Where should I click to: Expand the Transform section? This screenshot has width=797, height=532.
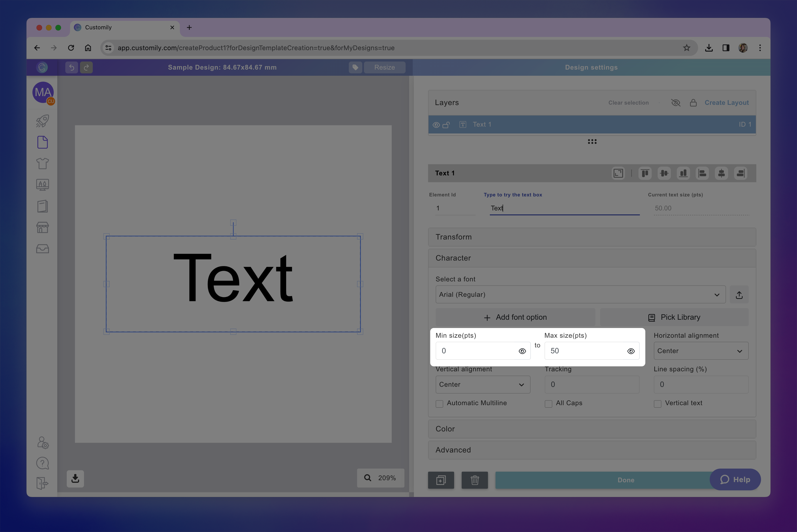pos(592,237)
